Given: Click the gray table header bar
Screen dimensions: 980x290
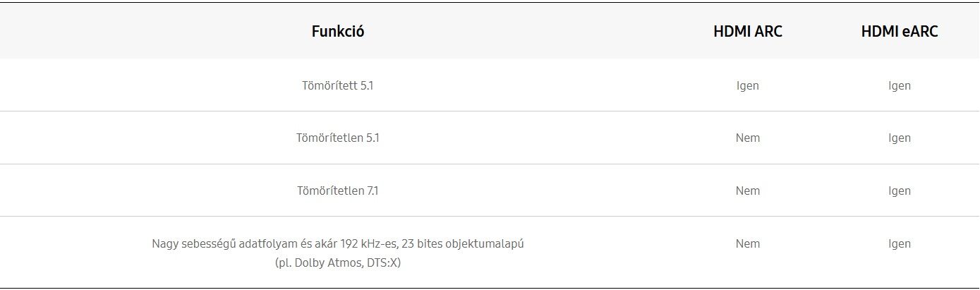Looking at the screenshot, I should click(490, 31).
